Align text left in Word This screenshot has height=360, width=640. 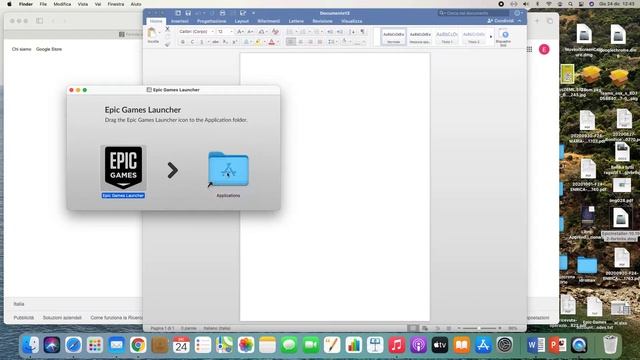coord(291,42)
